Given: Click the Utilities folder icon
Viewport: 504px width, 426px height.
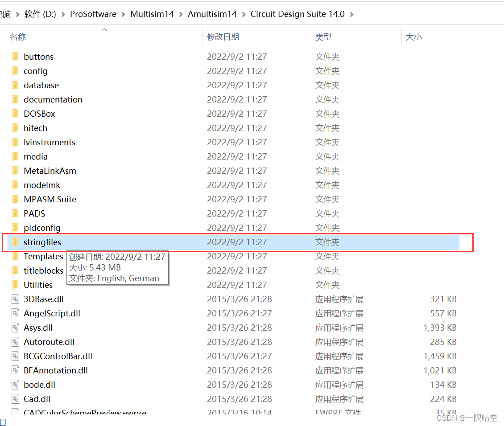Looking at the screenshot, I should 15,285.
